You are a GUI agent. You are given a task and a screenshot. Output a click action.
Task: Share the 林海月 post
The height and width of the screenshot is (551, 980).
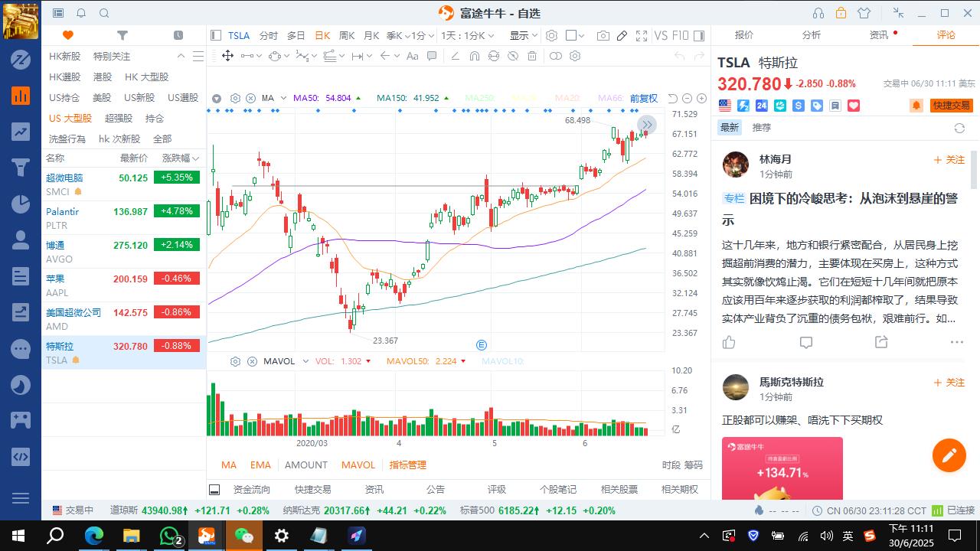point(881,342)
